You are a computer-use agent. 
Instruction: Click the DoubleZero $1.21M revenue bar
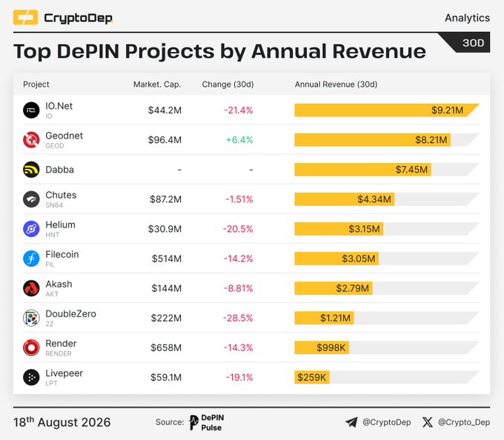pyautogui.click(x=324, y=318)
